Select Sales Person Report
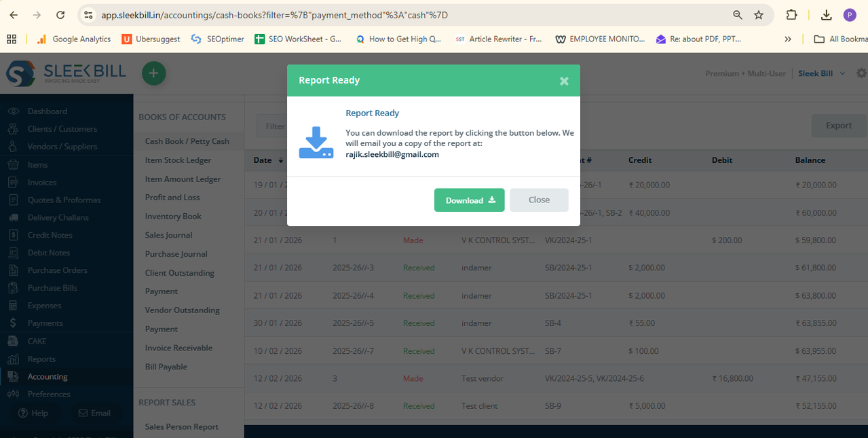 [x=182, y=426]
